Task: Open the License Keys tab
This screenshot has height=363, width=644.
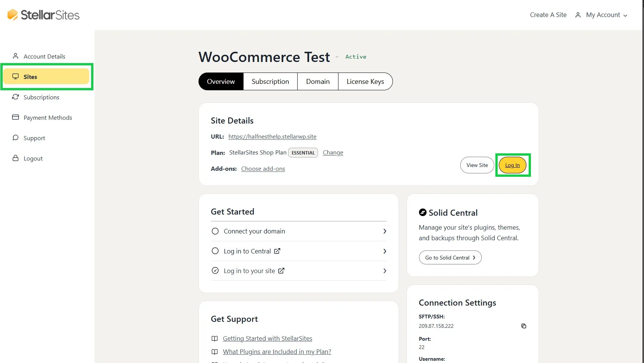Action: tap(365, 81)
